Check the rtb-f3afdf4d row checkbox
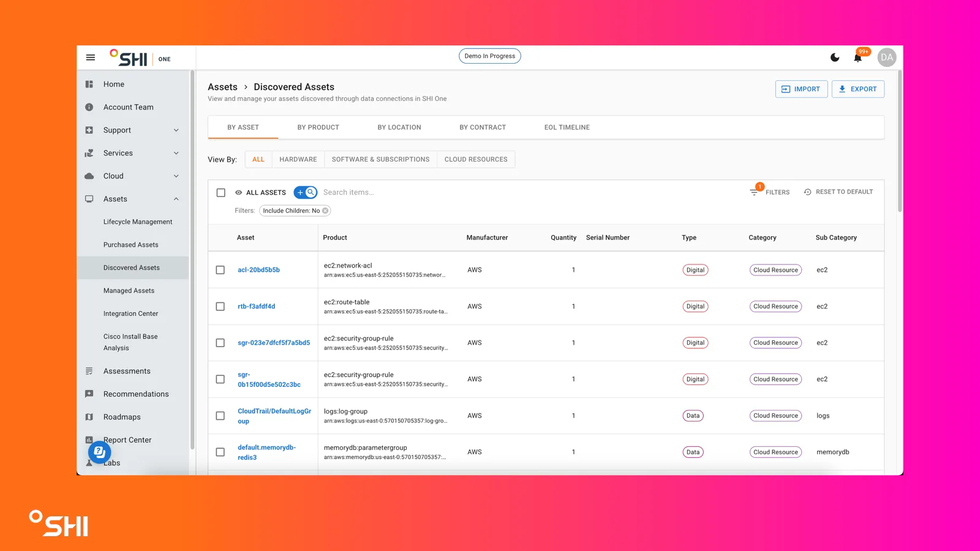 [x=221, y=307]
